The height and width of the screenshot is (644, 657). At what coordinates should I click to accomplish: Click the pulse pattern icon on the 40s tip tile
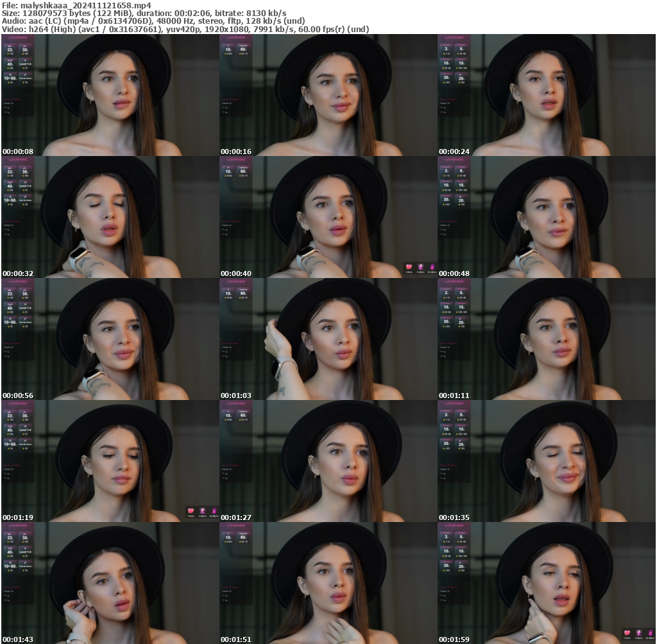[10, 60]
